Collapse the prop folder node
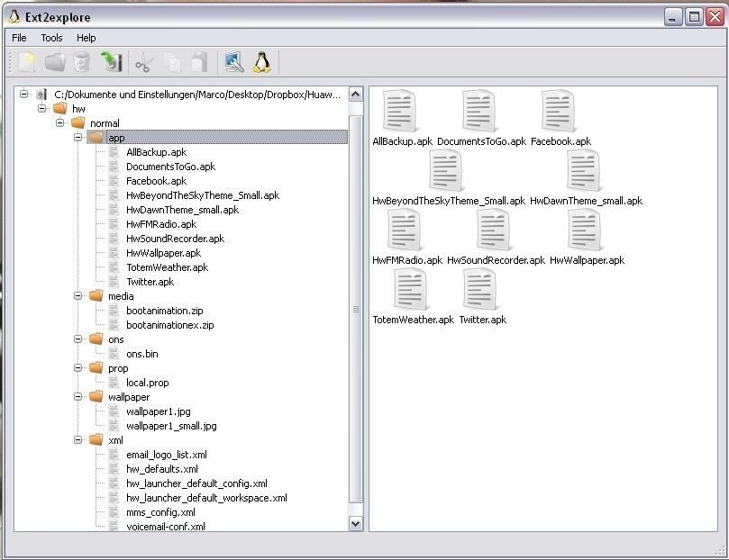Screen dimensions: 729x560 pyautogui.click(x=78, y=367)
